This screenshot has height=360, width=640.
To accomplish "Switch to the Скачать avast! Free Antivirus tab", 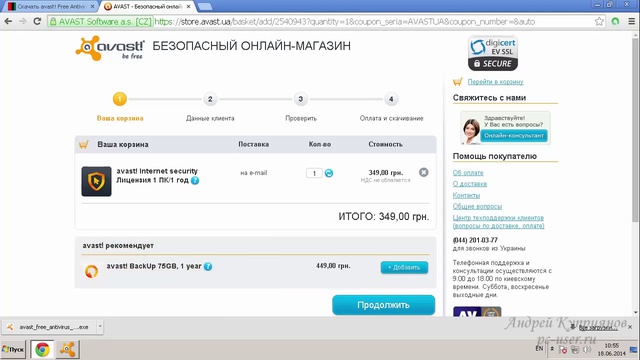I will point(51,7).
